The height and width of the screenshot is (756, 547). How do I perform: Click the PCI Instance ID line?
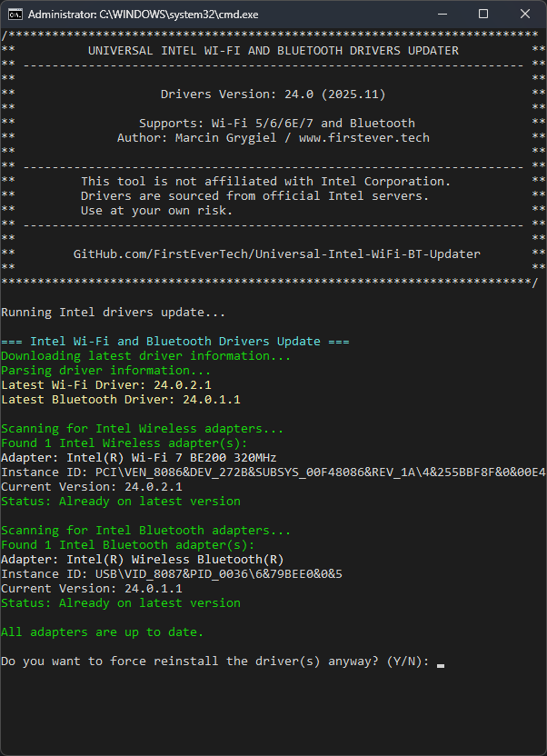[x=273, y=472]
